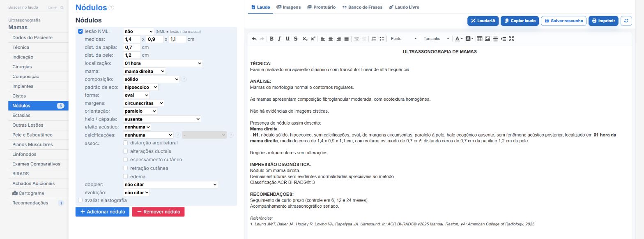Open Cistos section in sidebar

38,96
